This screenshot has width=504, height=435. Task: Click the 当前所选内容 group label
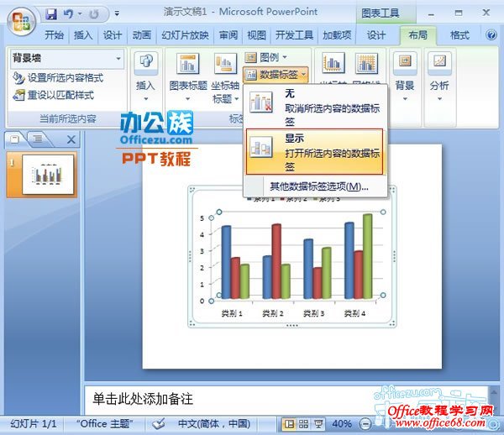point(68,119)
